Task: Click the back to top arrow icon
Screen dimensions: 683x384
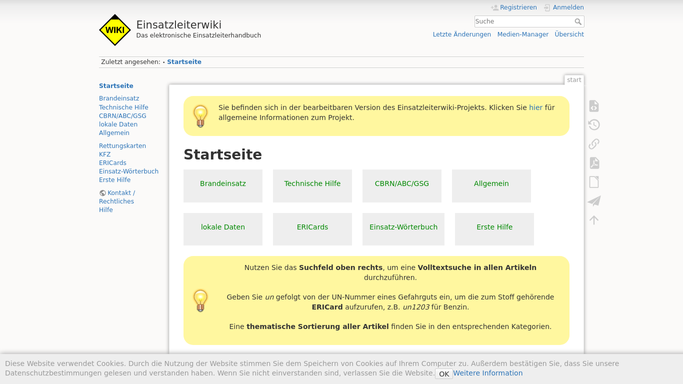Action: pos(594,220)
